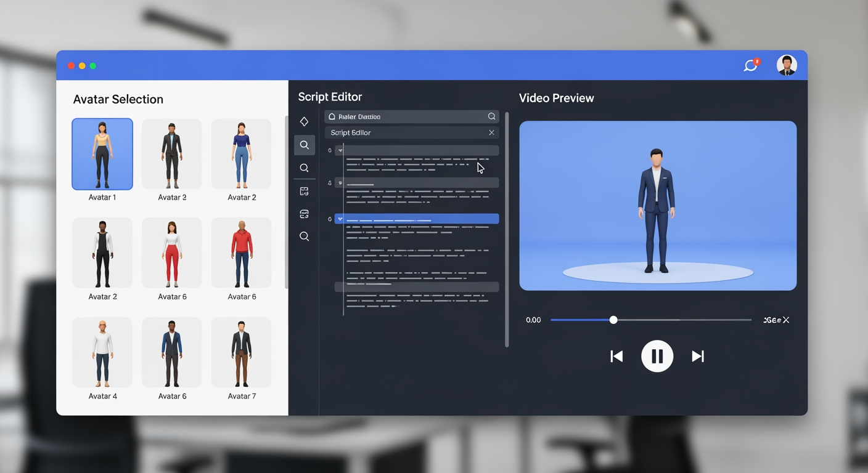Choose the Avatar 7 thumbnail
Screen dimensions: 868x473
(x=242, y=352)
